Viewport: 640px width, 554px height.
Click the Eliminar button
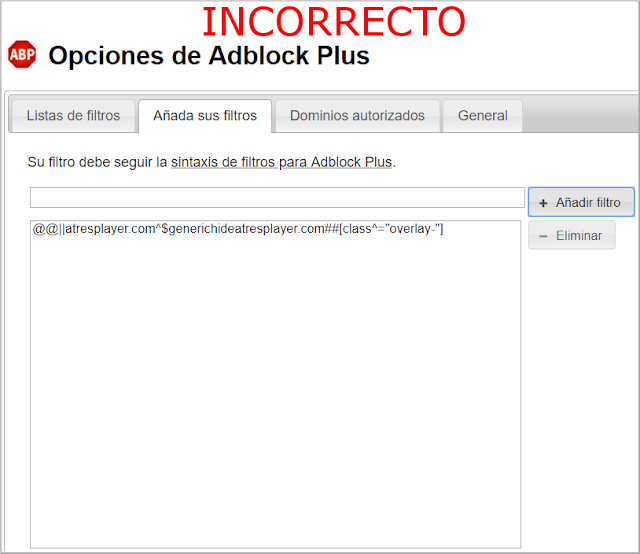click(x=571, y=235)
